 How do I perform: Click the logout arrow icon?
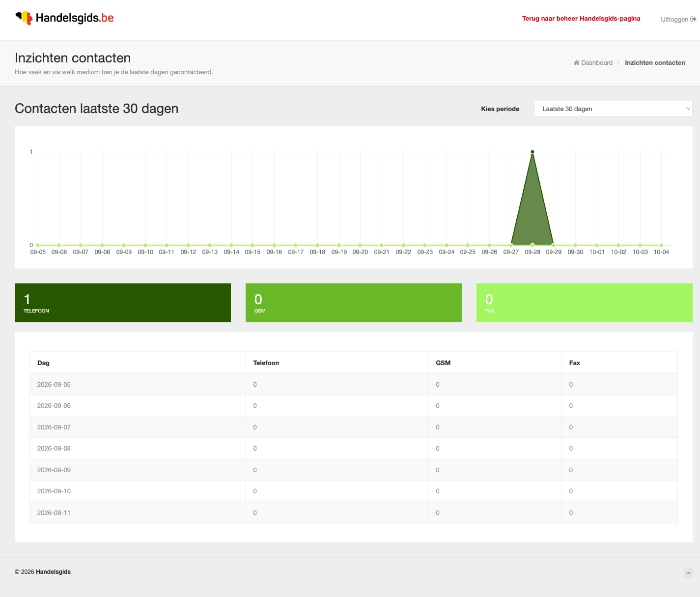(693, 19)
